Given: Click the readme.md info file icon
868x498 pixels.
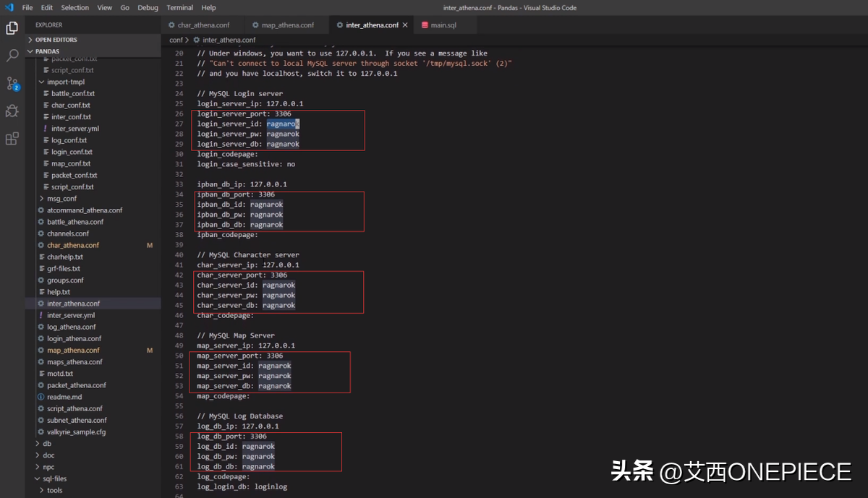Looking at the screenshot, I should coord(41,397).
